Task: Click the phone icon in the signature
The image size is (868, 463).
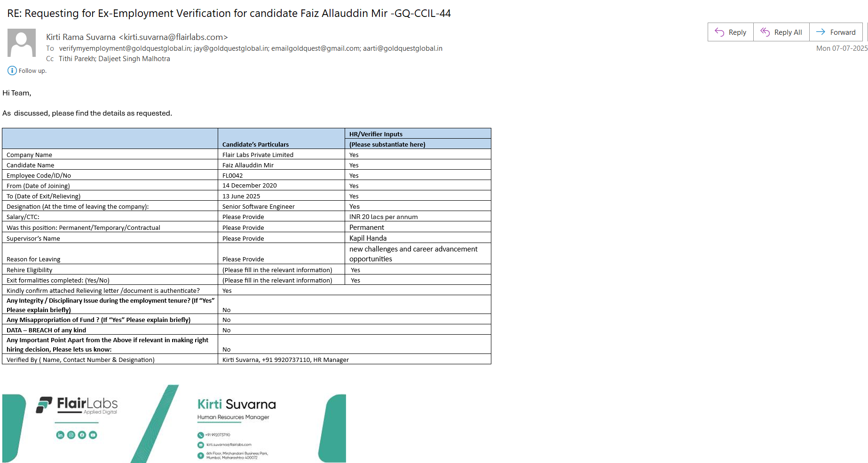Action: 201,435
